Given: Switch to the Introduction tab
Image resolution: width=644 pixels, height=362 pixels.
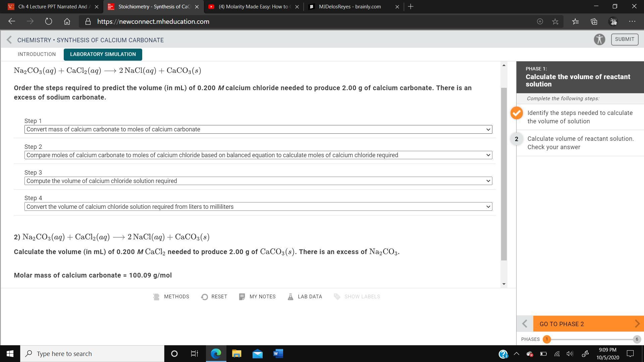Looking at the screenshot, I should (x=37, y=54).
